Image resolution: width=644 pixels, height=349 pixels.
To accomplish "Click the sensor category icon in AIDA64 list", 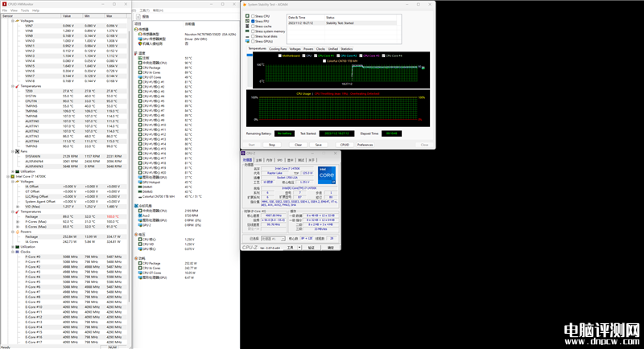I will (x=136, y=30).
